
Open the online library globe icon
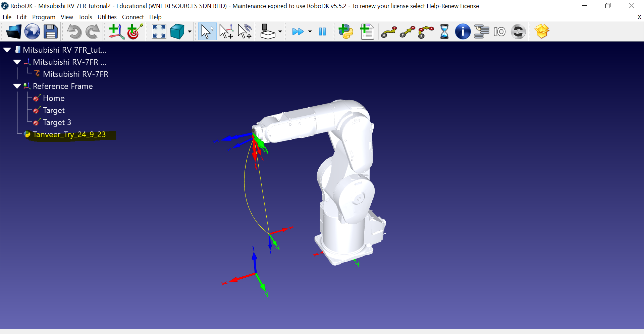point(32,32)
